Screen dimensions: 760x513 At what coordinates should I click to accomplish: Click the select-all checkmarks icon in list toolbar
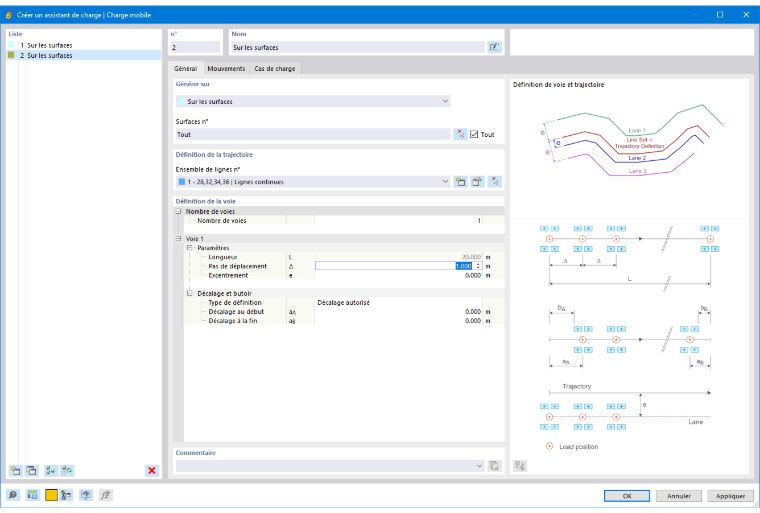(x=50, y=470)
